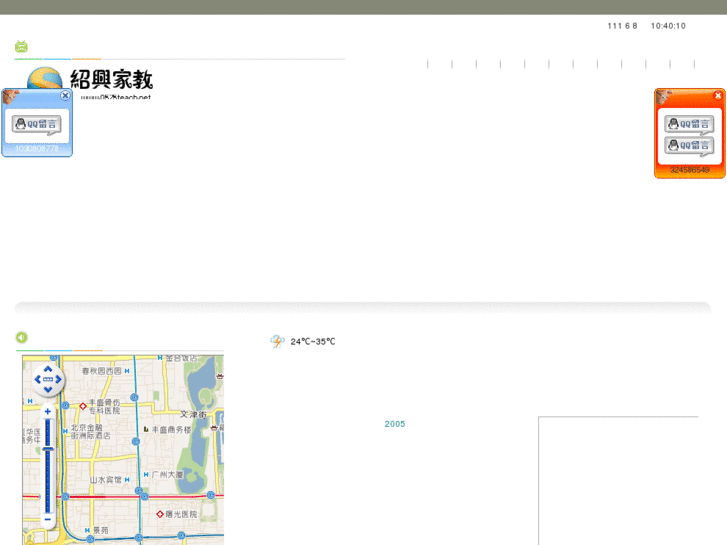Click the weather icon beside 24℃~35℃

tap(277, 342)
